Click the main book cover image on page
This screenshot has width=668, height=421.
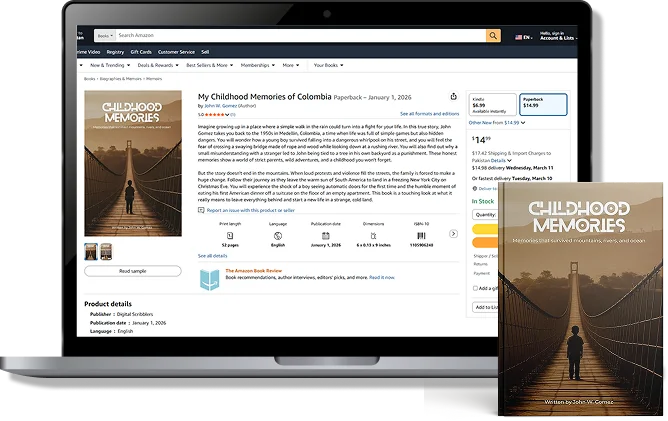[133, 163]
